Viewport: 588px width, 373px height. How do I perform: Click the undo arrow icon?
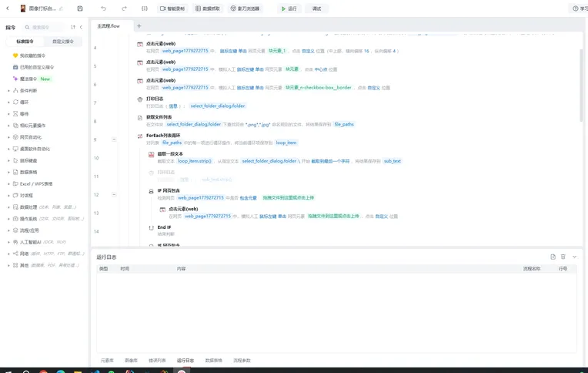(x=103, y=8)
